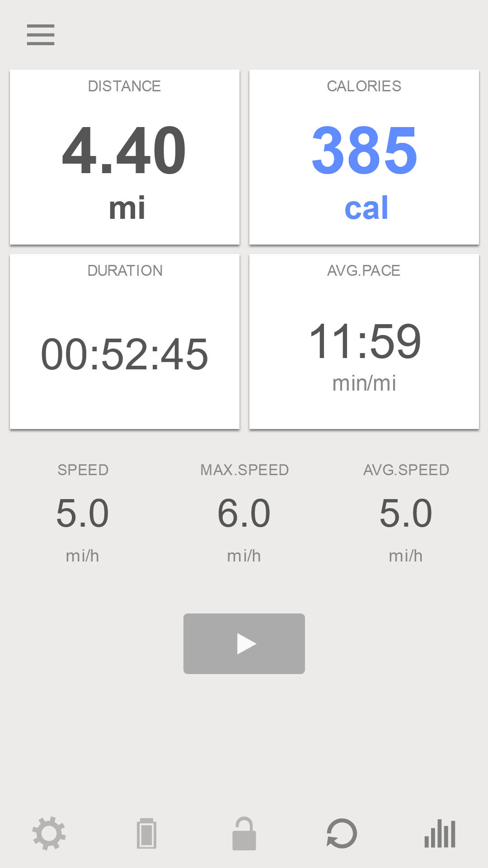The width and height of the screenshot is (488, 868).
Task: Open the hamburger menu
Action: [x=41, y=35]
